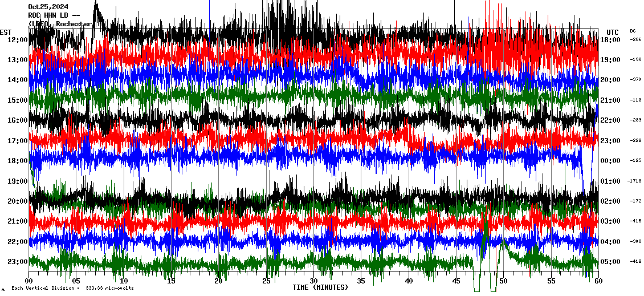Click minute tick label 05 on time axis
The width and height of the screenshot is (644, 296).
[x=76, y=281]
